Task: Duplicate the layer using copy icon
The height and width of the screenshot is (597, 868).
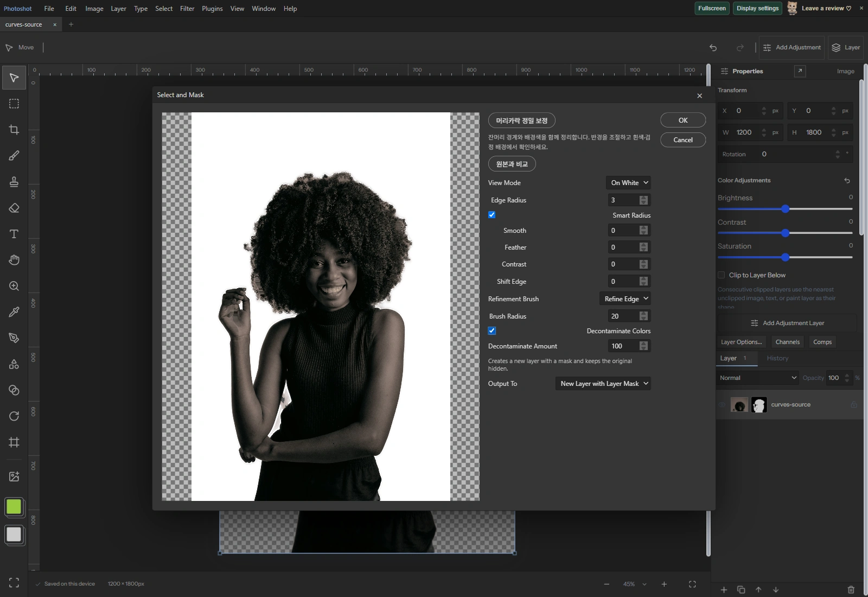Action: click(x=741, y=589)
